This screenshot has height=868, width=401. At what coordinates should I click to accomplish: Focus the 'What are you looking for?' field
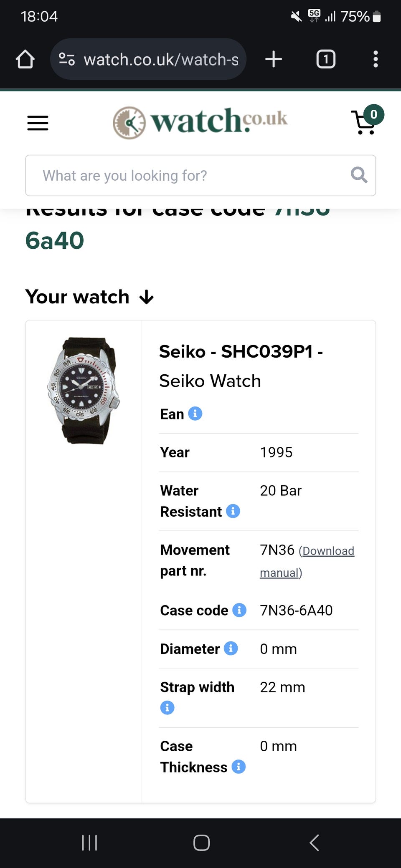(188, 175)
